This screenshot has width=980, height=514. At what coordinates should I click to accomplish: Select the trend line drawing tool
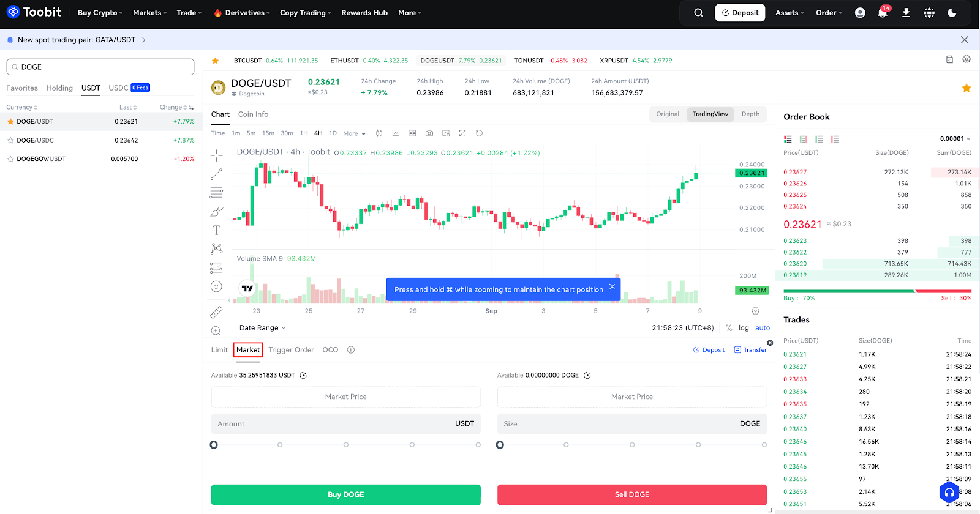click(x=216, y=174)
